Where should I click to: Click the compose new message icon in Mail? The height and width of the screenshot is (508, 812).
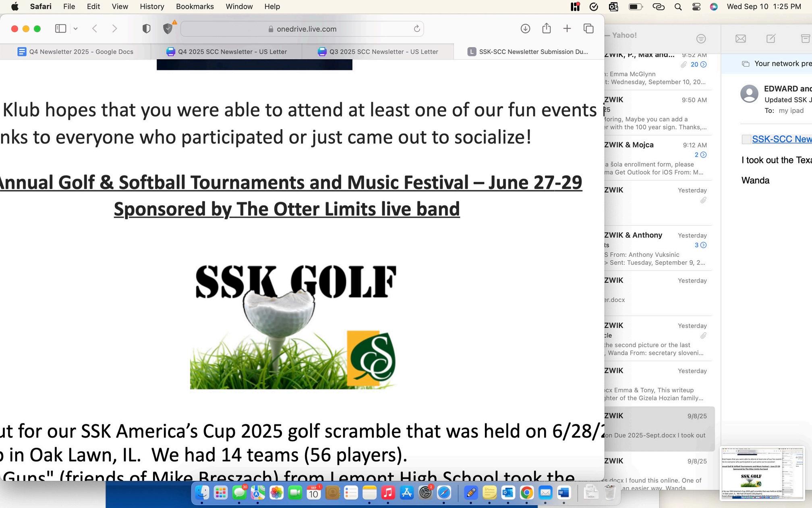pos(771,39)
